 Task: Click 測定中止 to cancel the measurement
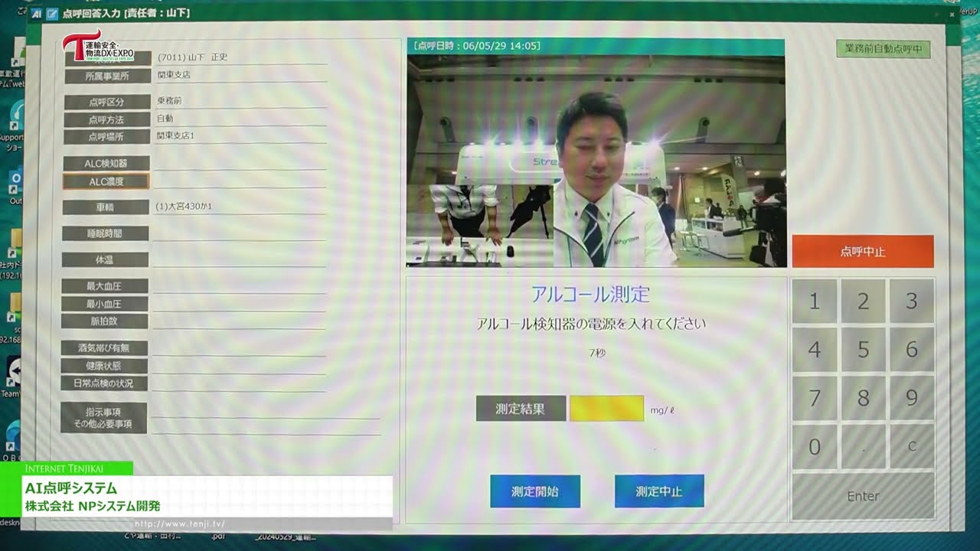(658, 492)
